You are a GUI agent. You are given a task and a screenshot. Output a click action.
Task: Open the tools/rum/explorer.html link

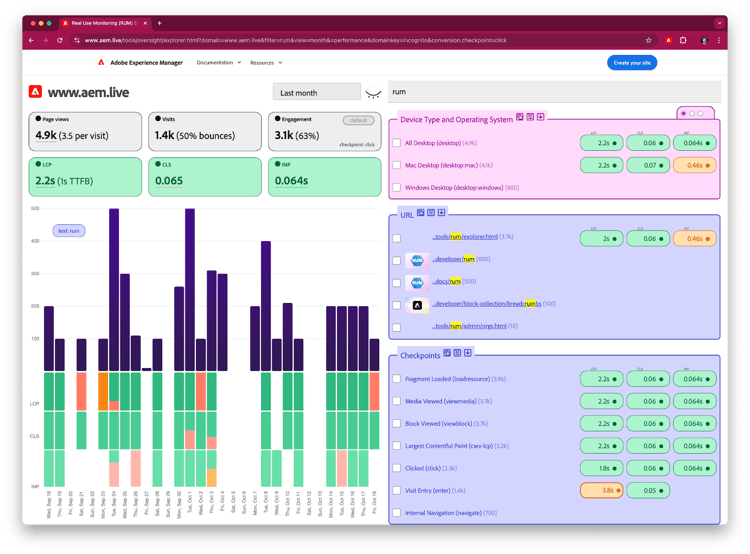pos(465,237)
